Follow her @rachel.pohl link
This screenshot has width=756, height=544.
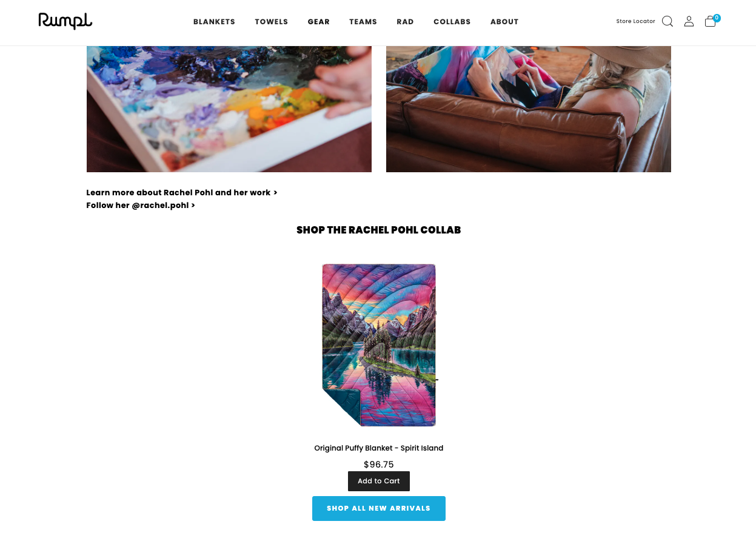point(141,205)
